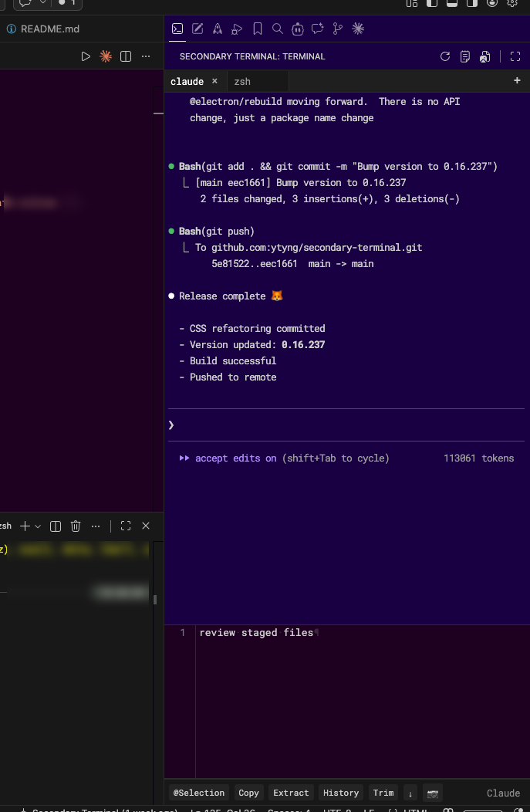
Task: Click the @Selection button
Action: (199, 793)
